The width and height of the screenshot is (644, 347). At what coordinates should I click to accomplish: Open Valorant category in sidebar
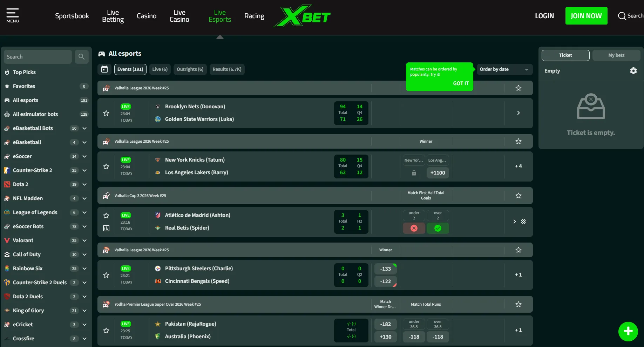[46, 240]
